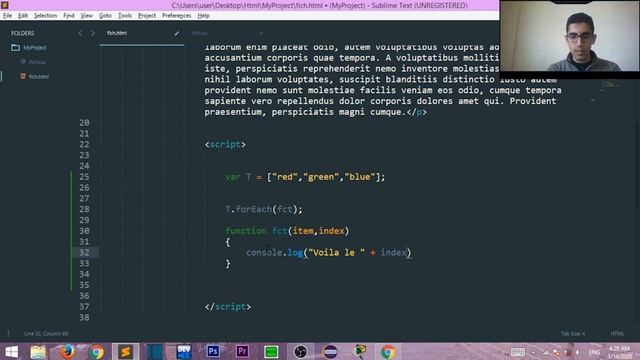The height and width of the screenshot is (360, 640).
Task: Open the View menu
Action: tap(87, 16)
